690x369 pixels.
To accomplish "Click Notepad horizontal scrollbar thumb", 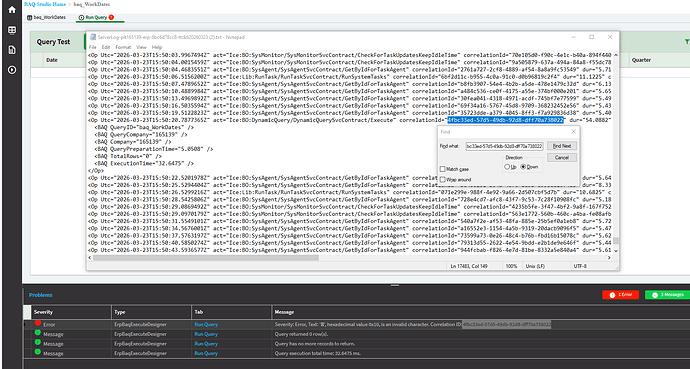I will (x=206, y=258).
